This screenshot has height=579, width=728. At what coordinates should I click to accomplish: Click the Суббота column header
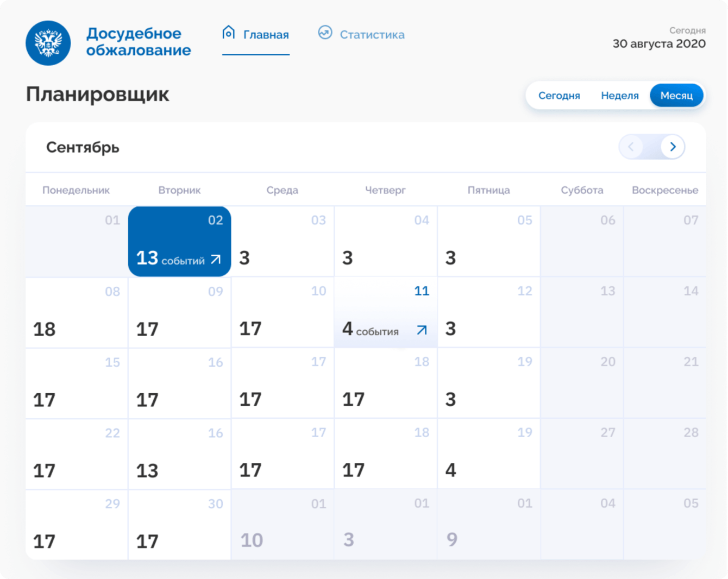582,190
